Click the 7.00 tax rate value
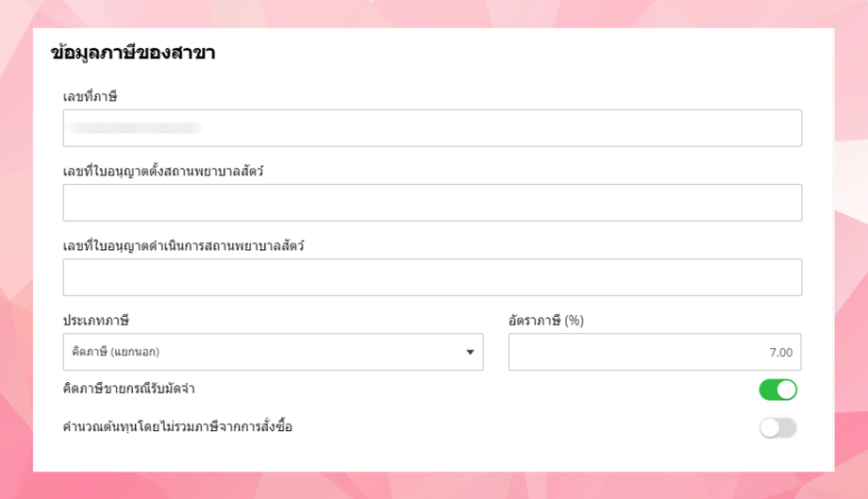 point(780,353)
